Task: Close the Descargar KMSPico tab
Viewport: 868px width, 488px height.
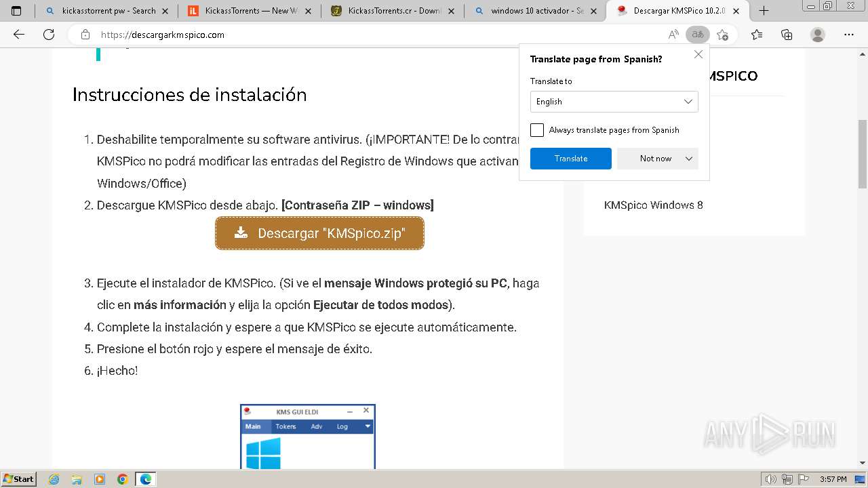Action: tap(737, 11)
